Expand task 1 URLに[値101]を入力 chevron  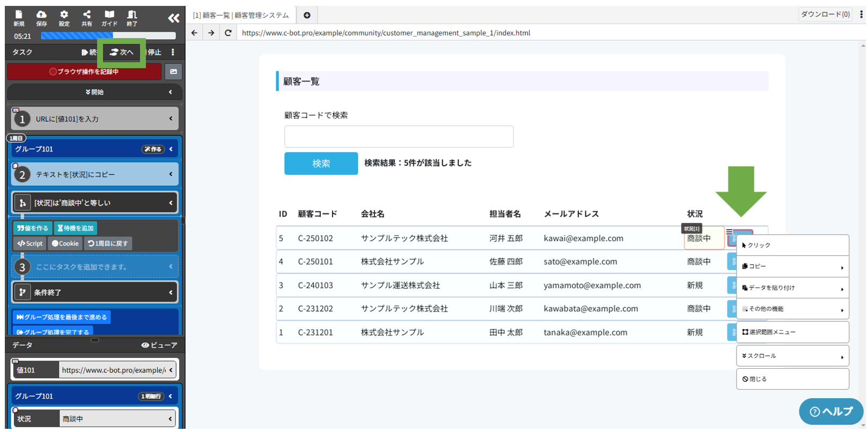171,119
